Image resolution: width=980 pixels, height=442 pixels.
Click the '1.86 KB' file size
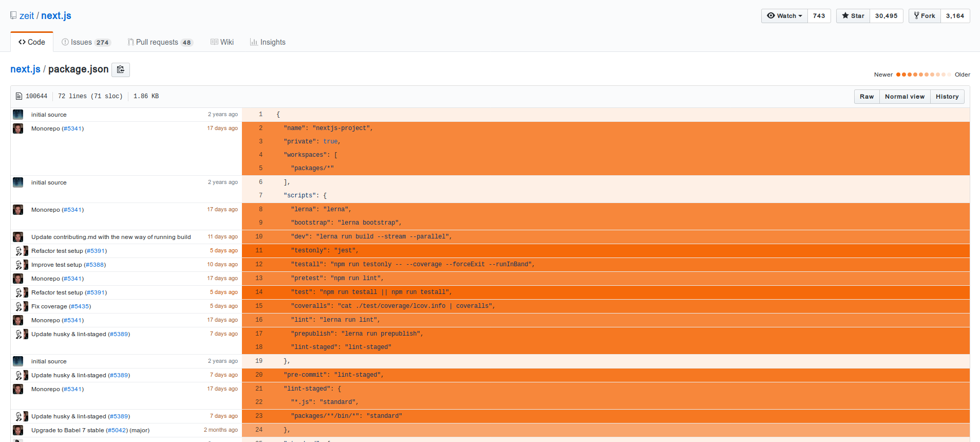(x=146, y=96)
